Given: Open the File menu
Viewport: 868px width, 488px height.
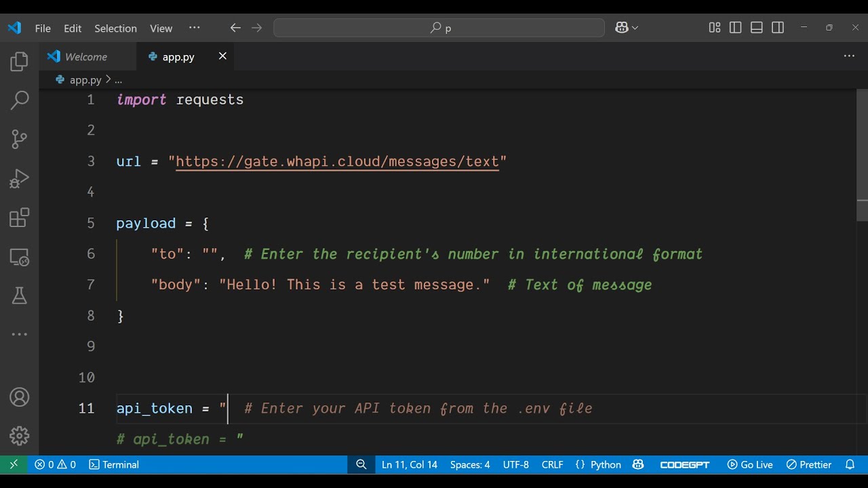Looking at the screenshot, I should point(43,28).
